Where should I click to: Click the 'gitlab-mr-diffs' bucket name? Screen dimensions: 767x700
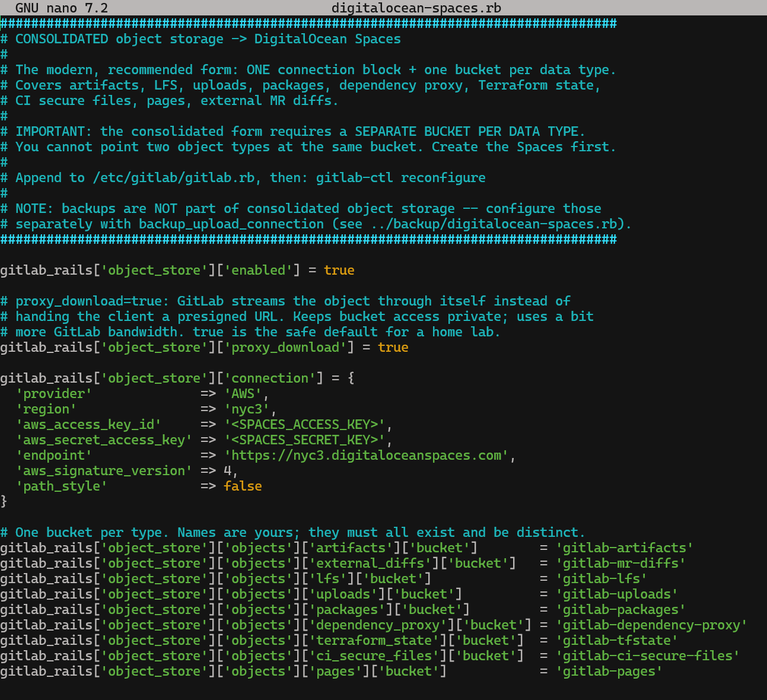(x=620, y=564)
